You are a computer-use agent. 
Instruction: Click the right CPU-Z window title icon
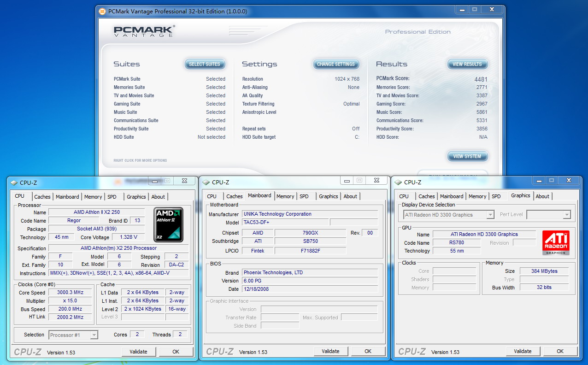(x=399, y=182)
